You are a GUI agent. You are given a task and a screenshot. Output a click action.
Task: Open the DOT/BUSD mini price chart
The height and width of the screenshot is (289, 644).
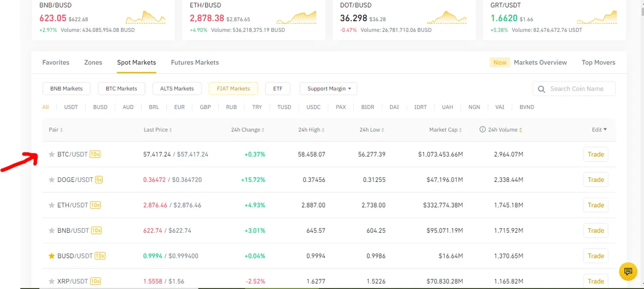446,18
